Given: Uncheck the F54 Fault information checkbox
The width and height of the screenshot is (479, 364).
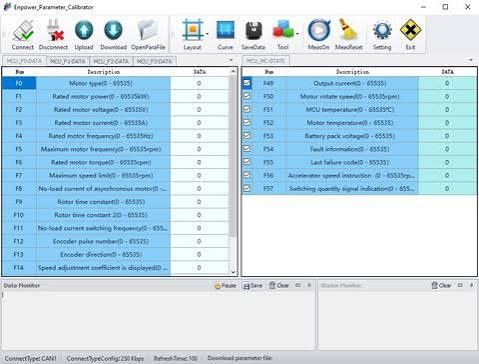Looking at the screenshot, I should (247, 149).
